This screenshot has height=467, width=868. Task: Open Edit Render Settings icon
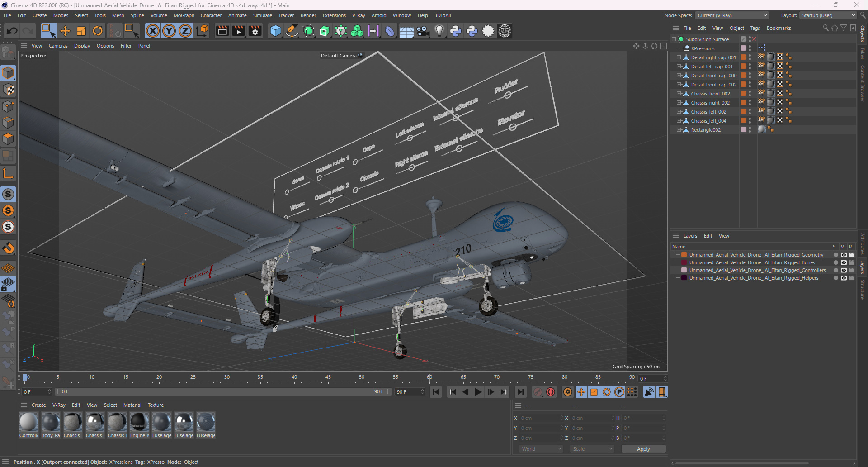(x=255, y=31)
